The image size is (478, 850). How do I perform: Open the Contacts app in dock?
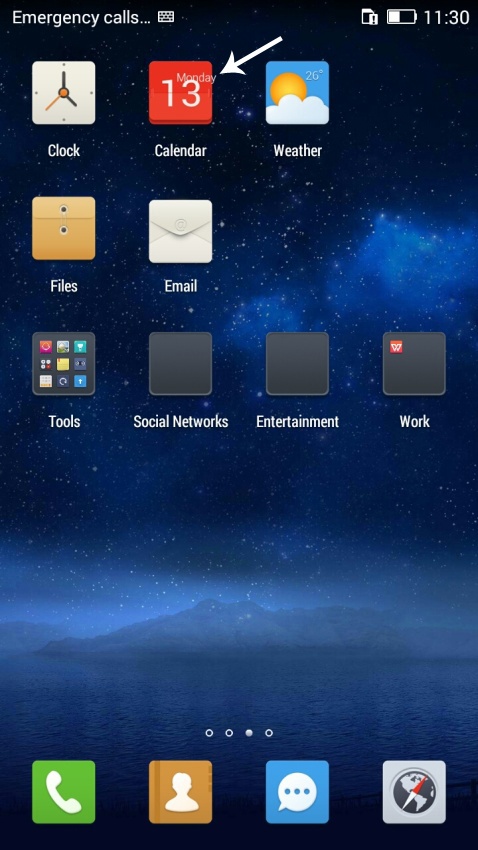(x=180, y=792)
